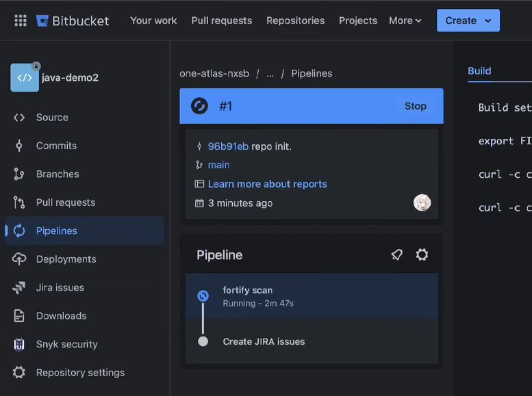Click the java-demo2 repository name
Viewport: 532px width, 396px height.
pos(70,78)
